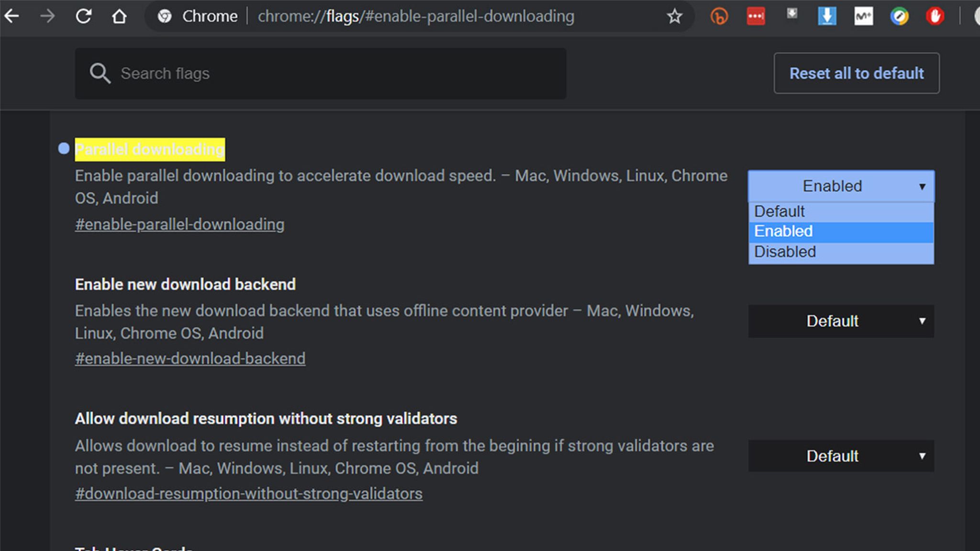Open the #enable-parallel-downloading link

(179, 224)
